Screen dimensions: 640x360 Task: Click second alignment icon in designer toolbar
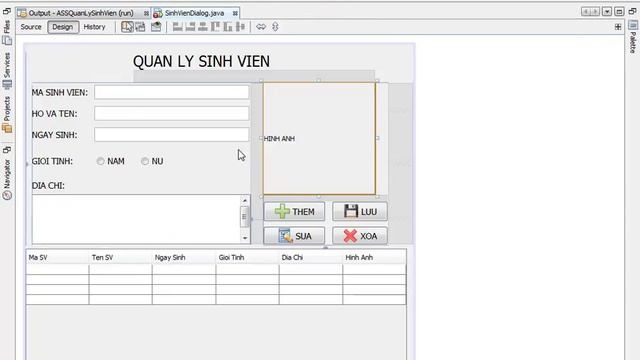coord(190,27)
